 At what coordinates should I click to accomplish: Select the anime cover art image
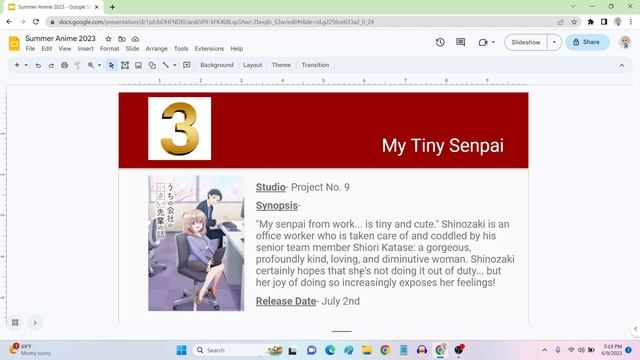coord(196,243)
